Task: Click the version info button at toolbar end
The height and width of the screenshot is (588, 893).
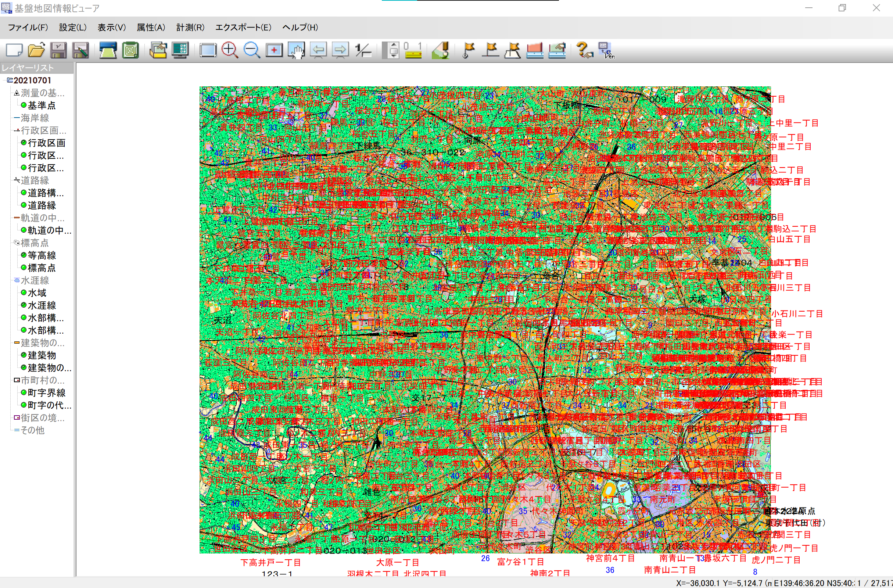Action: click(x=605, y=50)
